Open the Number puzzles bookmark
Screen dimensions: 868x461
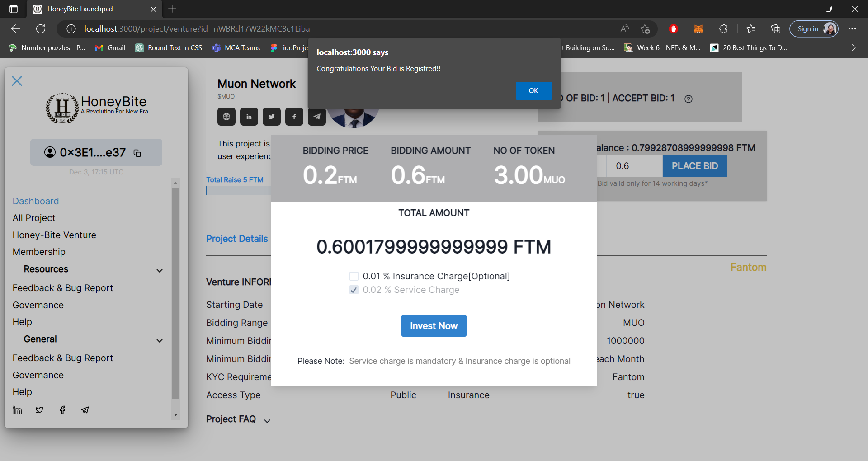coord(47,48)
